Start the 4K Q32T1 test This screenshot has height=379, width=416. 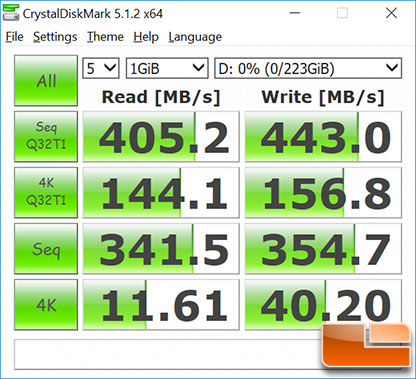(x=46, y=193)
